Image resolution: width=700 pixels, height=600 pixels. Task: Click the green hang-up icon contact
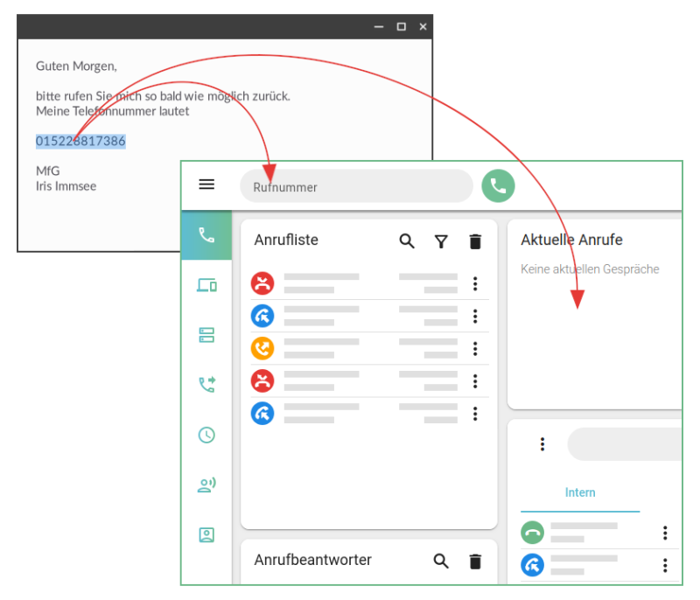coord(532,533)
